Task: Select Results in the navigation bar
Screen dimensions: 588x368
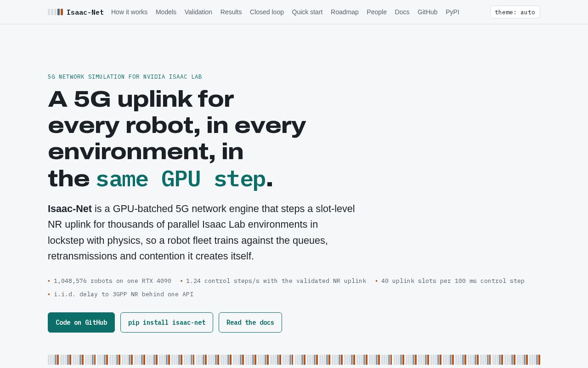Action: (x=231, y=12)
